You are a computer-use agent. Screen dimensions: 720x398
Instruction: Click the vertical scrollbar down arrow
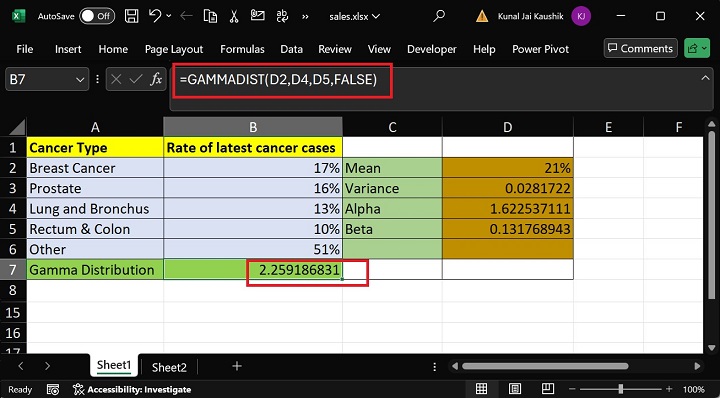pos(711,348)
